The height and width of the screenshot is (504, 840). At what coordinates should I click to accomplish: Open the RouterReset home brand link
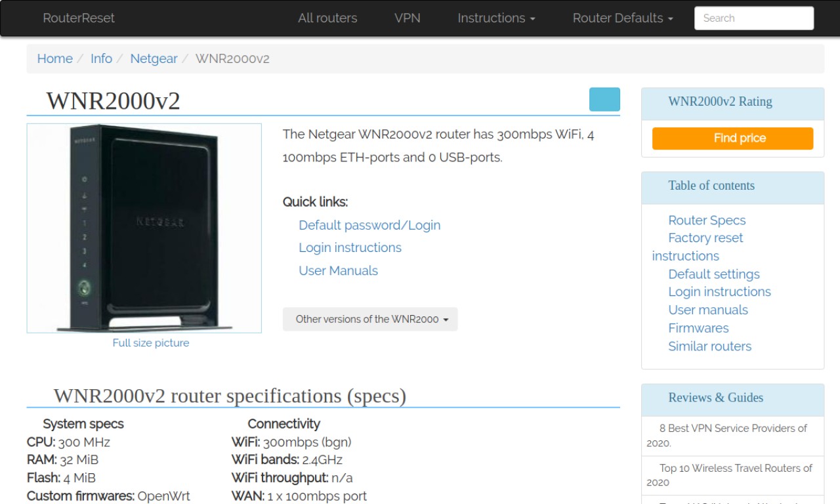tap(79, 18)
